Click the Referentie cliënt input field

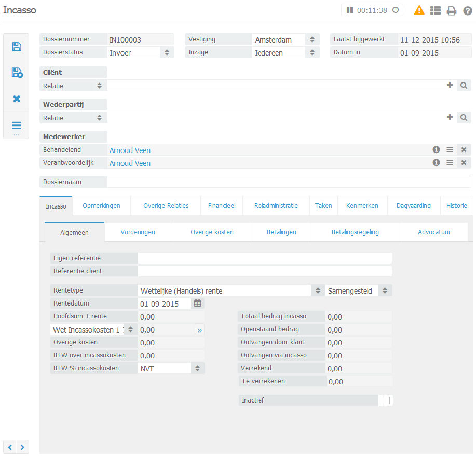(x=265, y=271)
